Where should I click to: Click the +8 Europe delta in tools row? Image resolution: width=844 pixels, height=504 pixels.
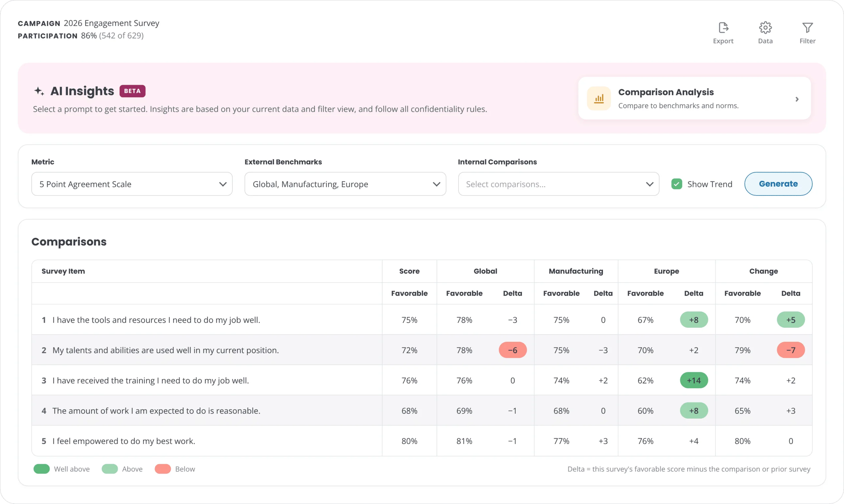694,320
